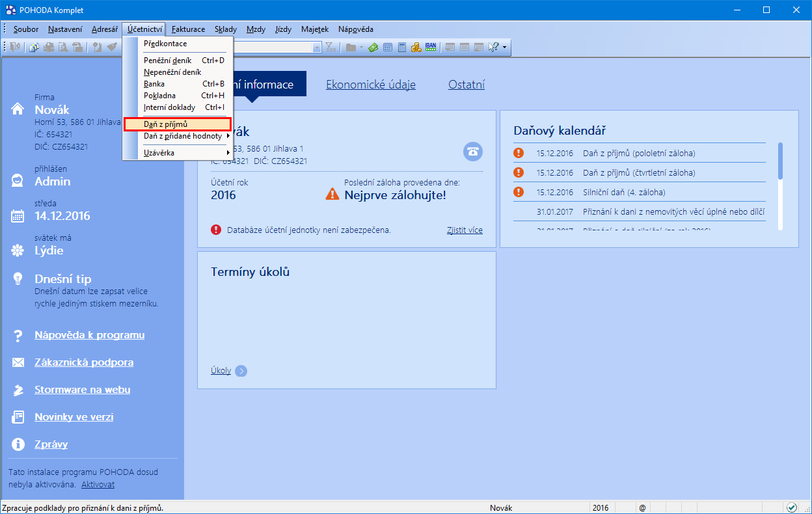Open the toolbar combo box dropdown arrow
The image size is (812, 514).
pyautogui.click(x=318, y=47)
